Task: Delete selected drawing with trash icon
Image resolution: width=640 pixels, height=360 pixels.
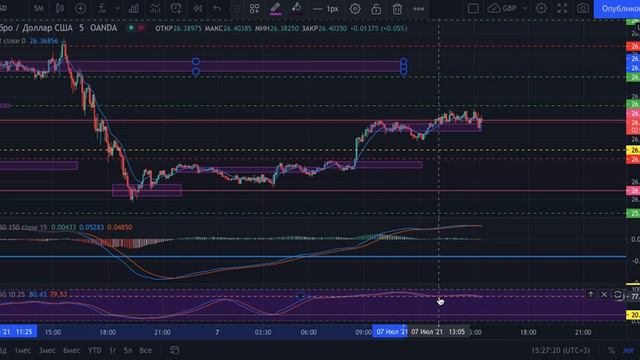Action: click(x=397, y=9)
